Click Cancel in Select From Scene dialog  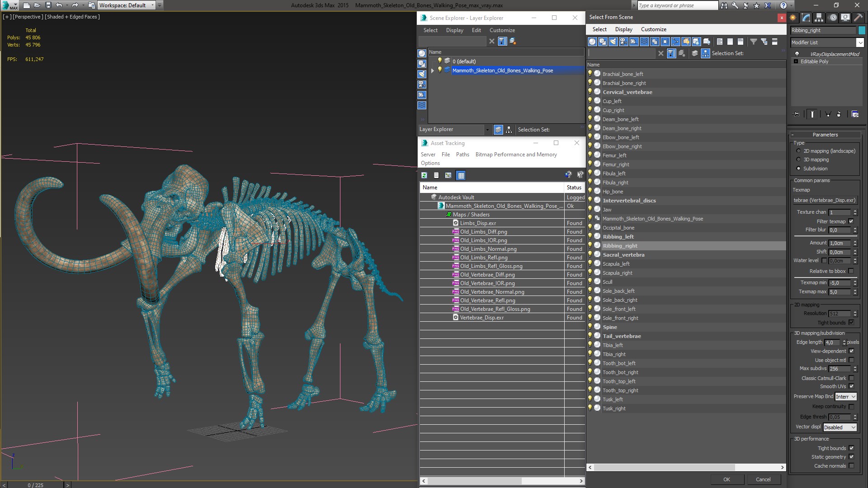(x=763, y=479)
